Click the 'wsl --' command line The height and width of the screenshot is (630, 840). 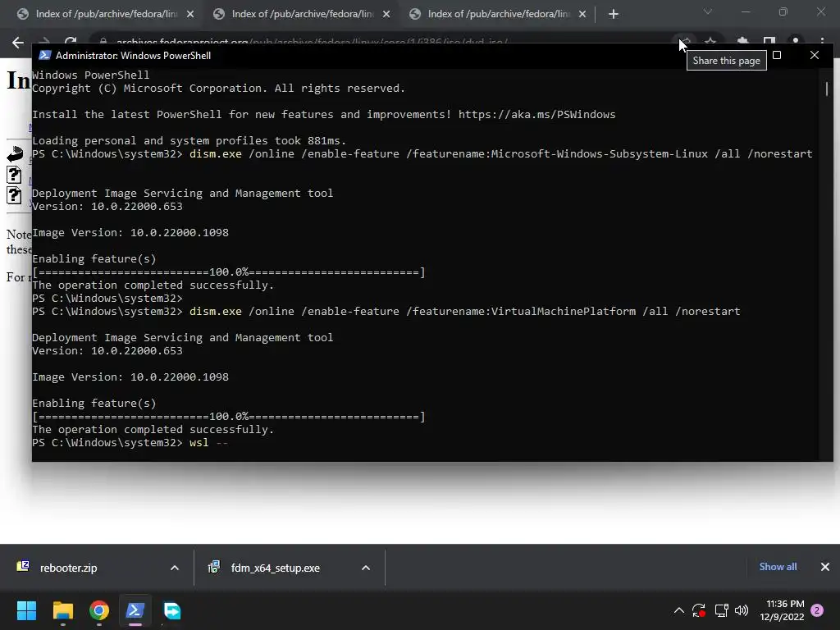click(130, 443)
